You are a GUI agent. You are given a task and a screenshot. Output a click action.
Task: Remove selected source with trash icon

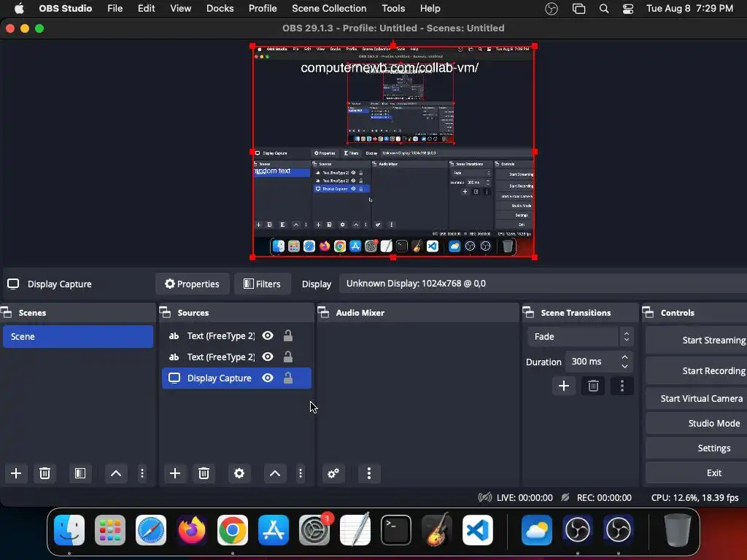[204, 473]
